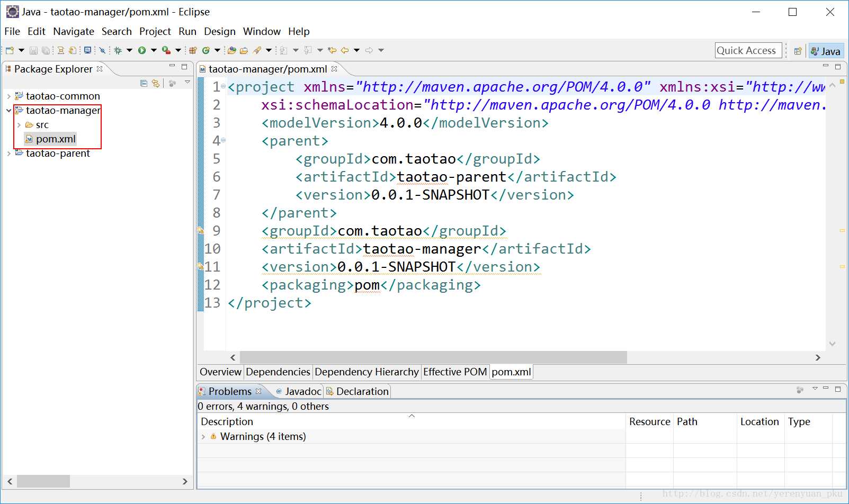Click the New wizard toolbar icon
Viewport: 849px width, 504px height.
pyautogui.click(x=10, y=50)
